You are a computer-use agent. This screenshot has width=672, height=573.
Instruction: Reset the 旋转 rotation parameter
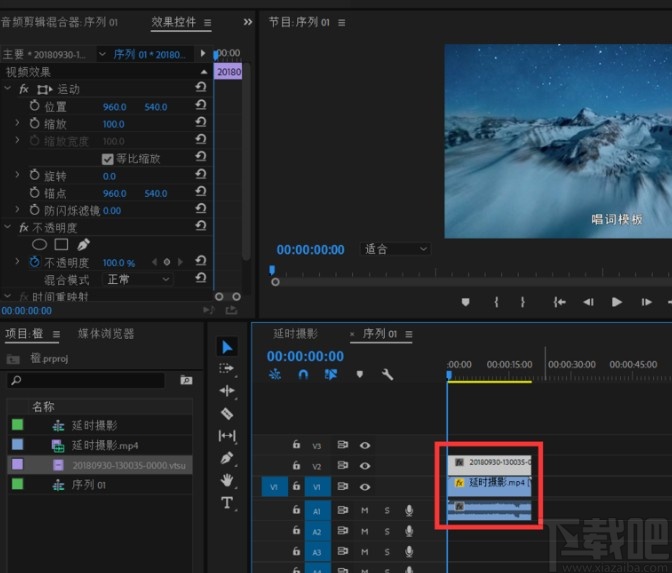201,174
